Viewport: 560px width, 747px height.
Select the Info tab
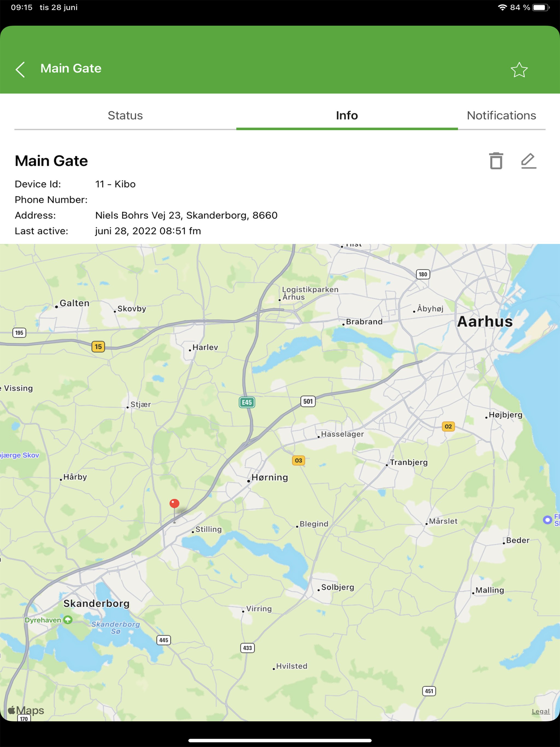pos(346,115)
